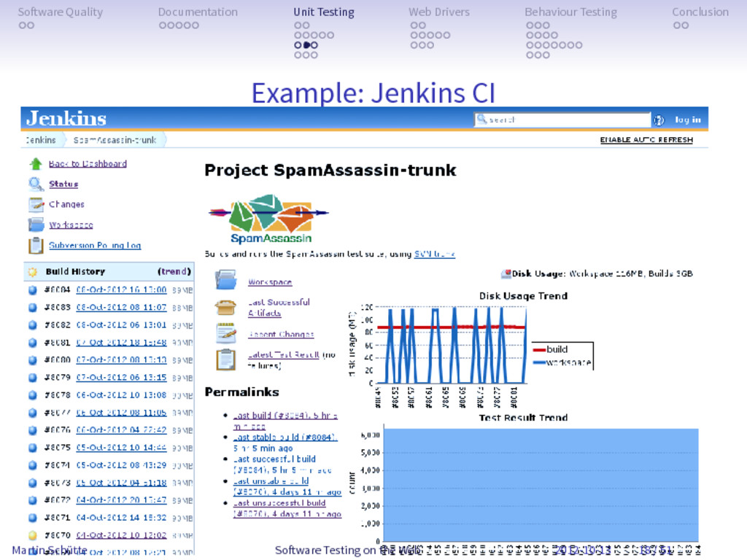Open the main panel Workspace link
747x560 pixels.
[270, 282]
